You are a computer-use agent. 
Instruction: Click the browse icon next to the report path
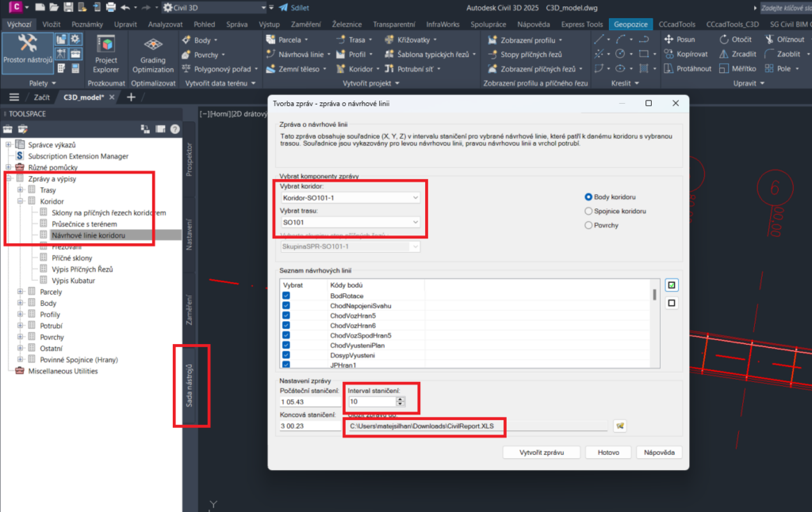click(621, 426)
